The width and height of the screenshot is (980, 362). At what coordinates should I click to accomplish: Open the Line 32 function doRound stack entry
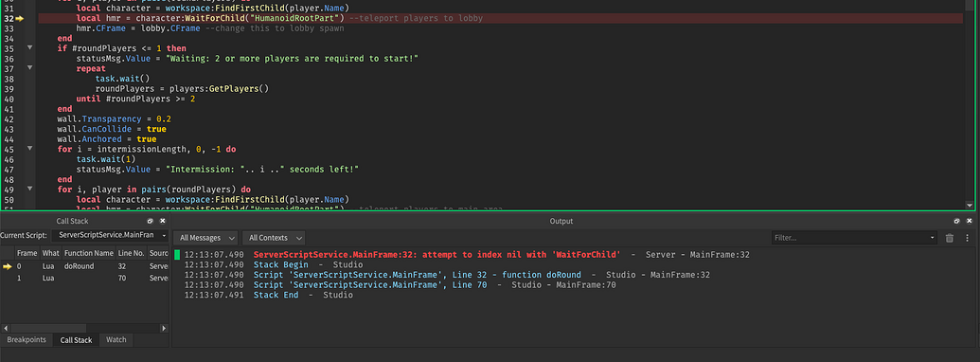coord(417,275)
